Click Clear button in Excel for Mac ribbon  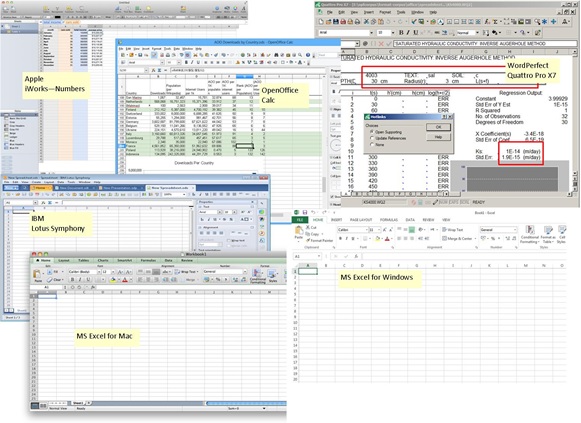(x=55, y=280)
